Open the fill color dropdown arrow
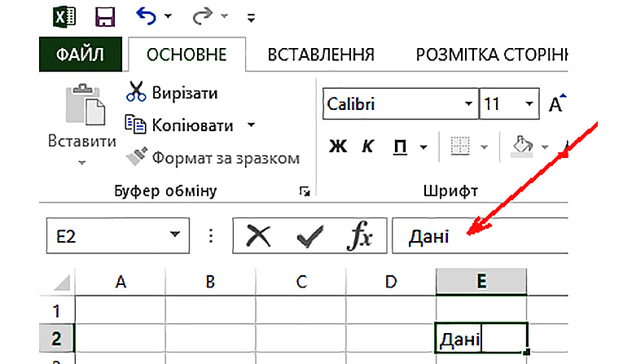Viewport: 632px width, 364px height. point(545,147)
